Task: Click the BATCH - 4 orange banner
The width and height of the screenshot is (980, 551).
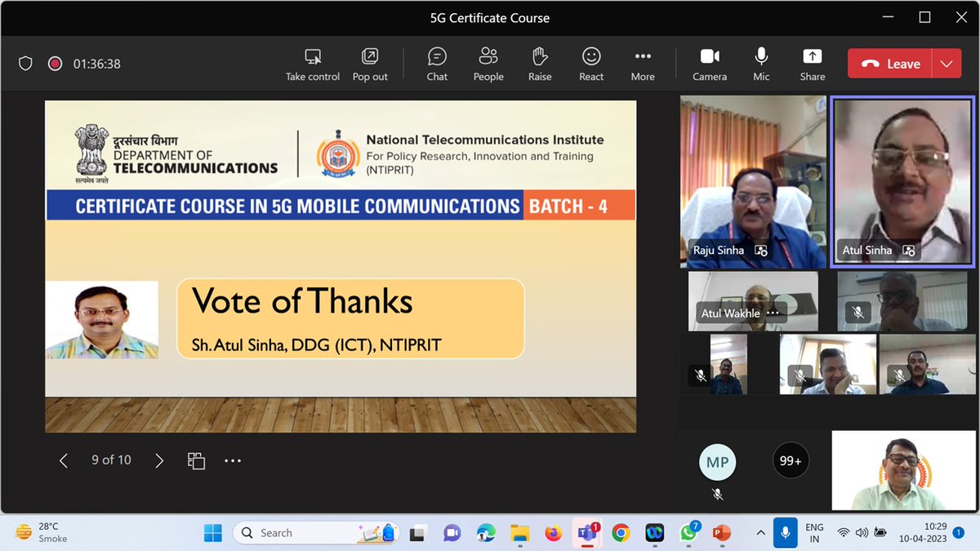Action: [x=578, y=206]
